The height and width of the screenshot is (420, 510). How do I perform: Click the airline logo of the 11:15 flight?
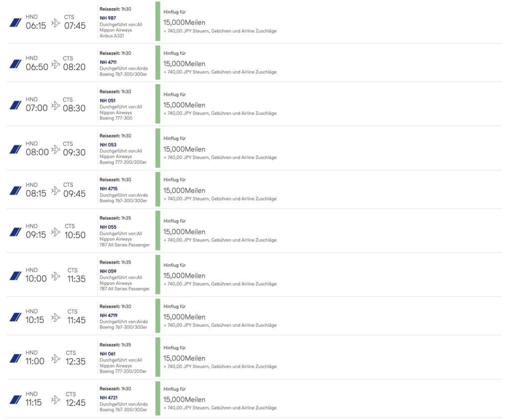point(15,399)
